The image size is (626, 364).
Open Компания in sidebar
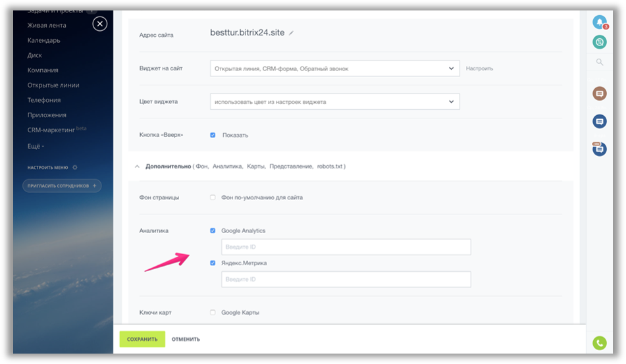pyautogui.click(x=43, y=70)
